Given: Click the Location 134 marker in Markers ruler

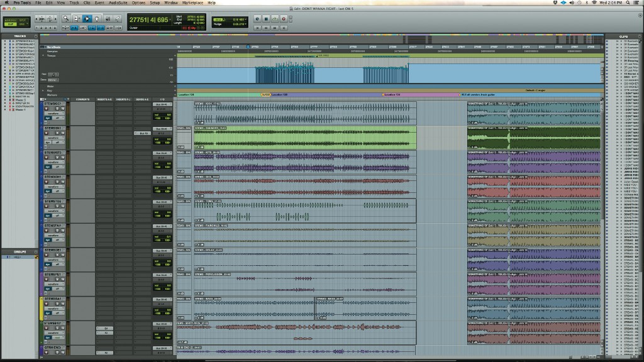Looking at the screenshot, I should 392,95.
